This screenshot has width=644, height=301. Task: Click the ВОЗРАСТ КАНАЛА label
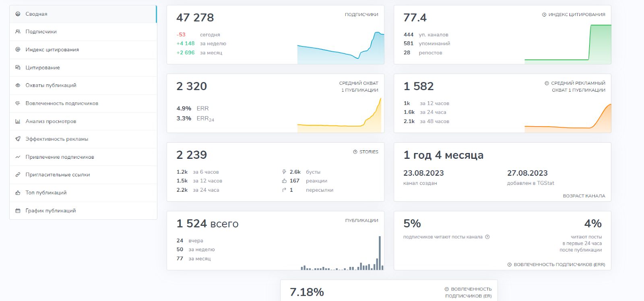coord(584,196)
